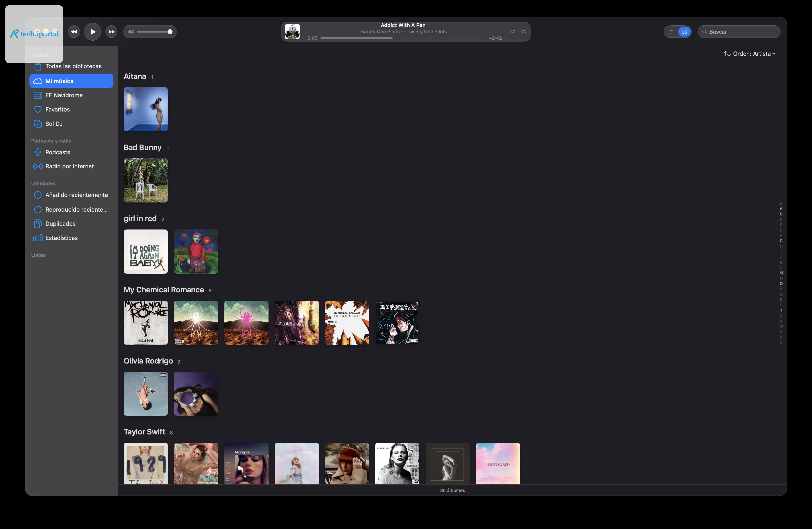The width and height of the screenshot is (812, 529).
Task: Jump to letter G in alphabet index
Action: click(x=781, y=241)
